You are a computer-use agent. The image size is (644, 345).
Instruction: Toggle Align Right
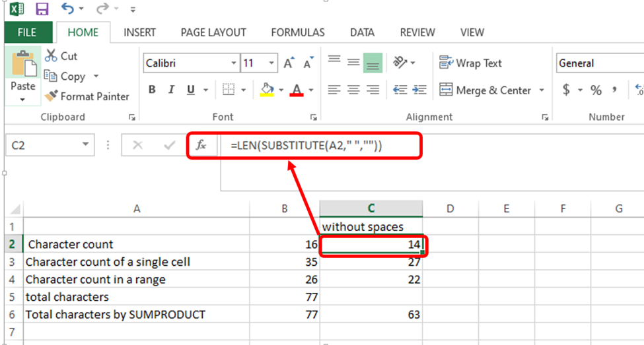click(373, 90)
